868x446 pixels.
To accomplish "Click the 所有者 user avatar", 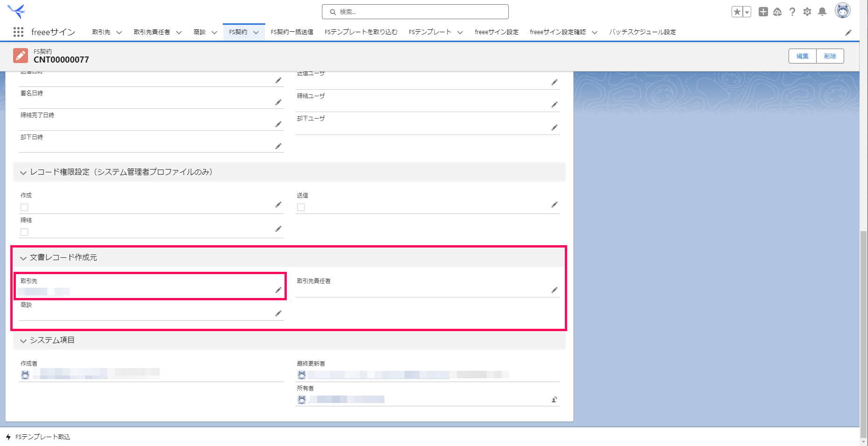I will tap(302, 399).
